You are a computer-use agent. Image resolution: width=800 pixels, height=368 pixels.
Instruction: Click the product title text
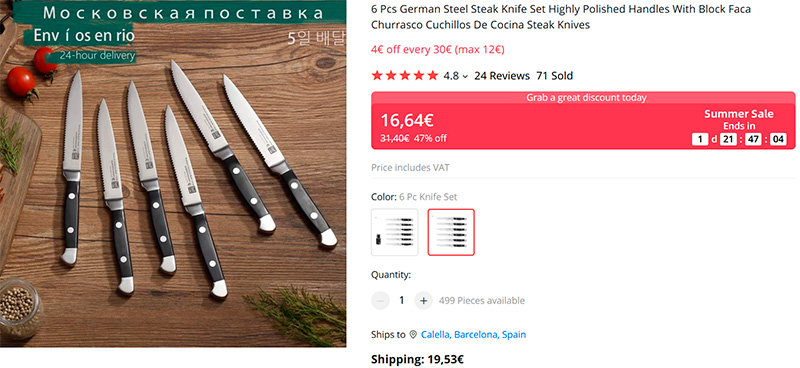tap(561, 17)
